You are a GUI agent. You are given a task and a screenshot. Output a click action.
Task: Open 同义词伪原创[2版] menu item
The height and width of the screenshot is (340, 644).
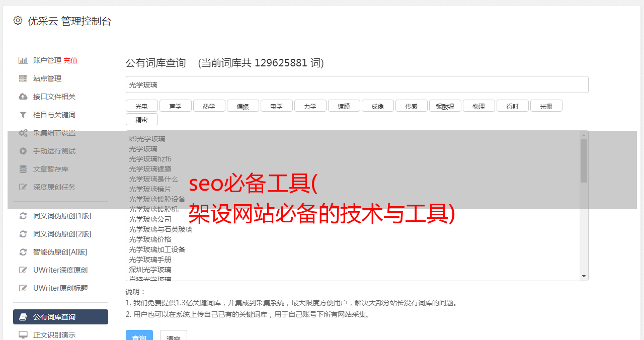click(x=60, y=234)
